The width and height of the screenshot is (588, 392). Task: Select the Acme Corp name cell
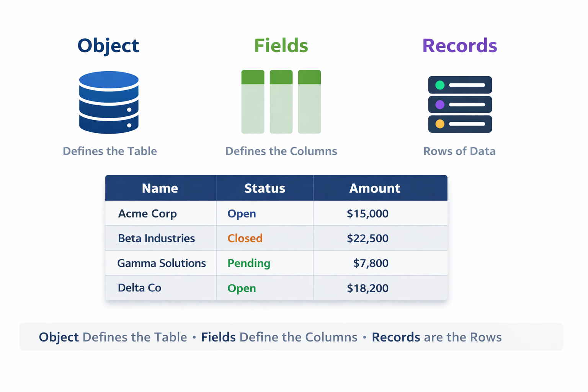point(147,214)
